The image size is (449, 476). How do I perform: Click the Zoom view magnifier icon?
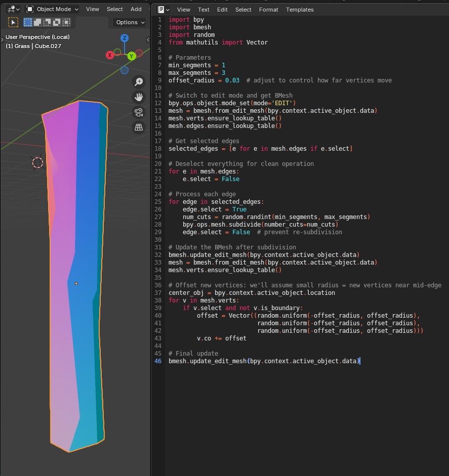139,81
